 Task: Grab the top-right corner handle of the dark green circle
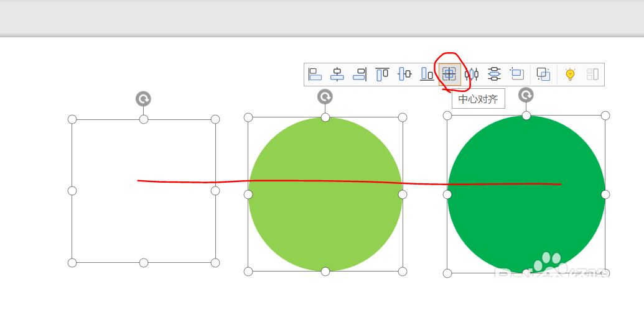[605, 116]
